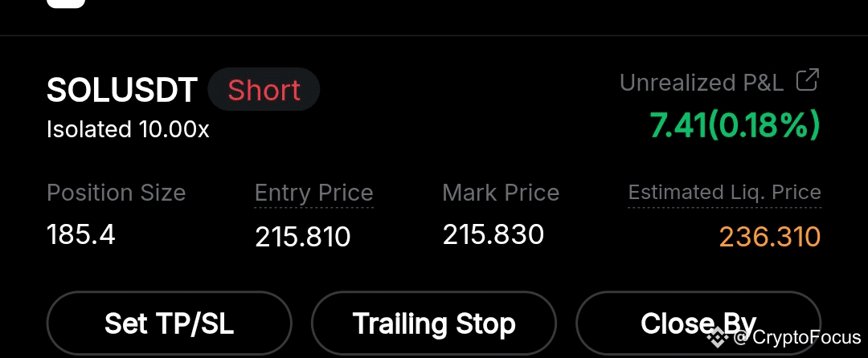Click the orange 236.310 liquidation price
Screen dimensions: 868x358
(770, 237)
